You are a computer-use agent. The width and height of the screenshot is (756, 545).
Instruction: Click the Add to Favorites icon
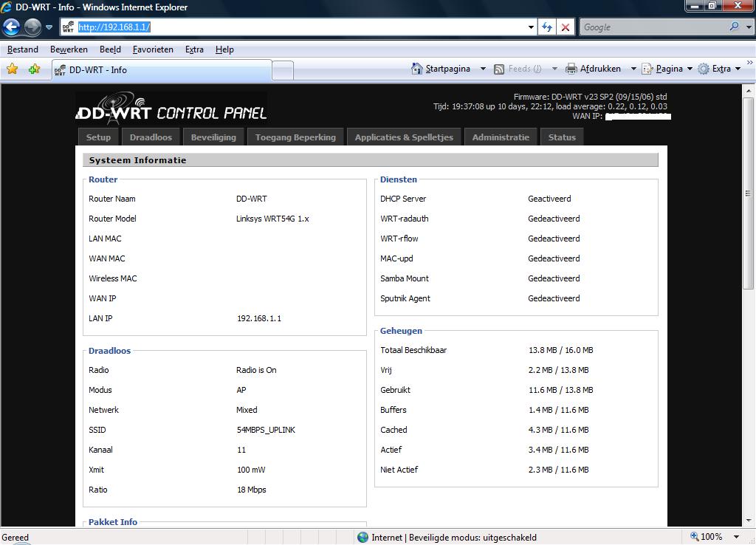point(34,69)
